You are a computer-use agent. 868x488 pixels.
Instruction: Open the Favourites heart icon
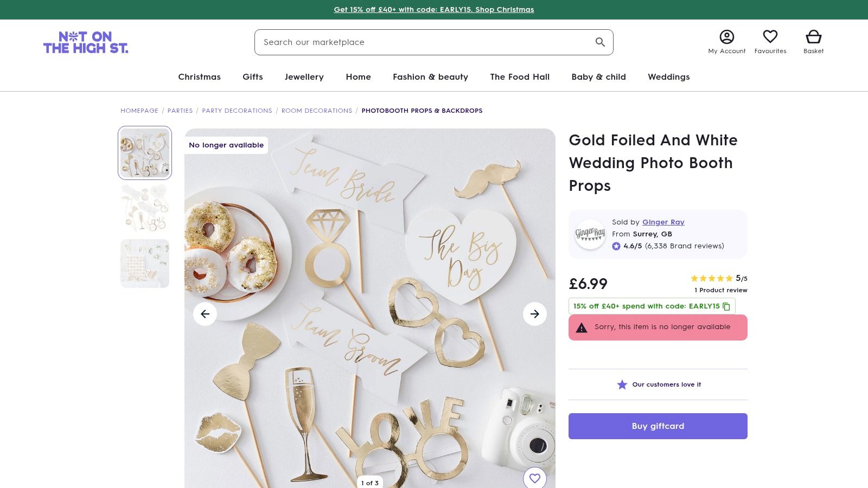770,37
